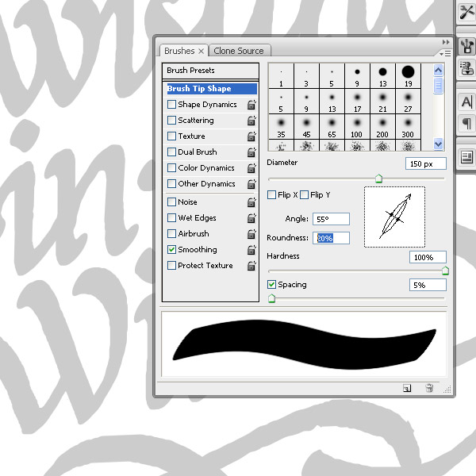The height and width of the screenshot is (476, 476).
Task: Click the Spacing slider handle
Action: pos(271,298)
